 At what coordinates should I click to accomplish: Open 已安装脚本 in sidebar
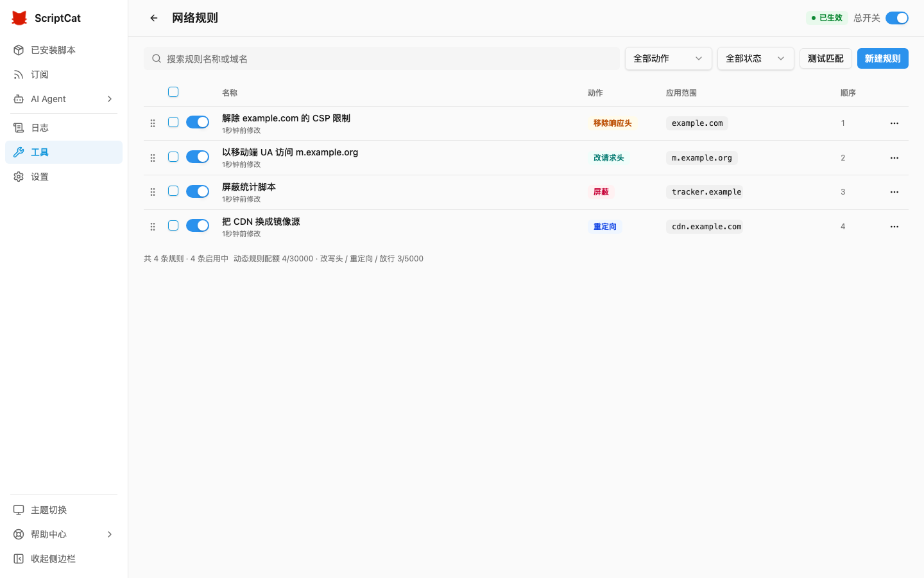[x=64, y=50]
